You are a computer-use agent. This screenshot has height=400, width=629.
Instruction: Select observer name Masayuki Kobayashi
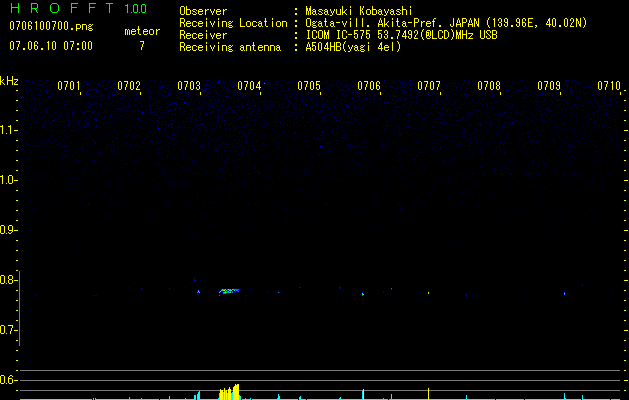(359, 11)
